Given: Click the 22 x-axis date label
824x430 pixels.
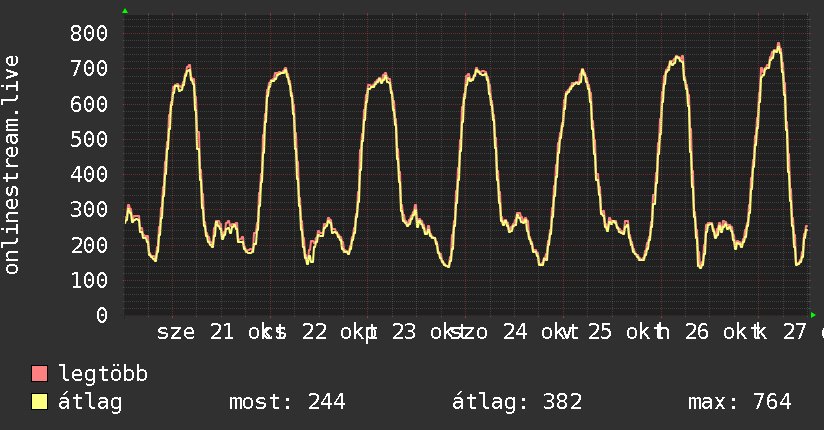Looking at the screenshot, I should (x=314, y=332).
